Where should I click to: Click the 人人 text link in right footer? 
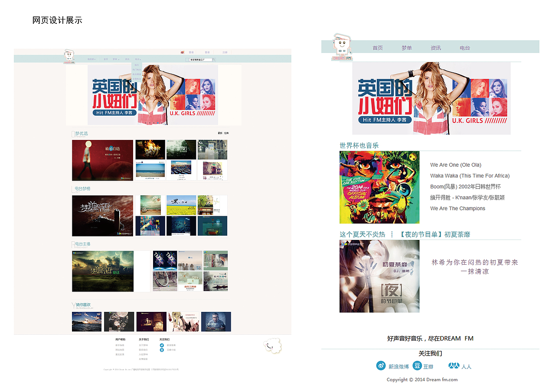467,366
